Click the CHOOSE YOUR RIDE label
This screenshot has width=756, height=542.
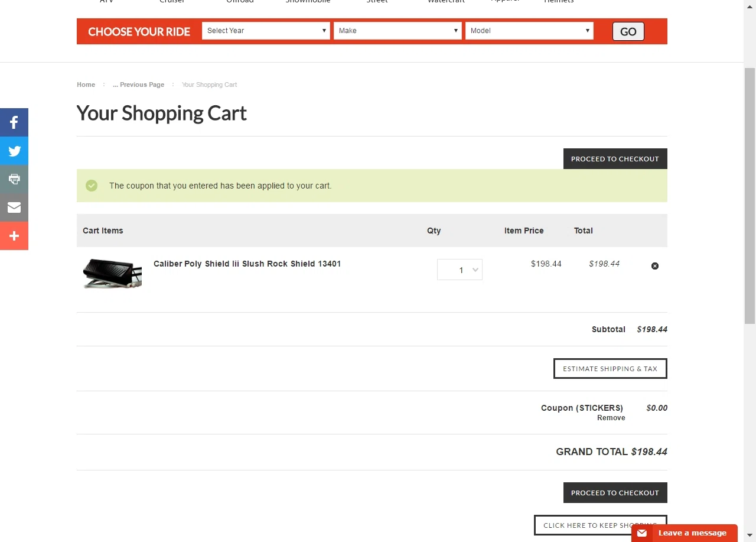click(139, 32)
